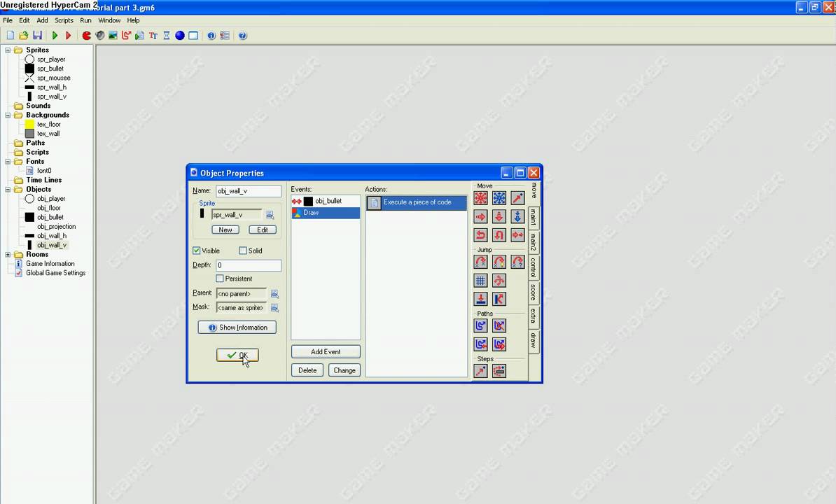Select the Step Avoiding action icon
The image size is (836, 504).
[499, 371]
